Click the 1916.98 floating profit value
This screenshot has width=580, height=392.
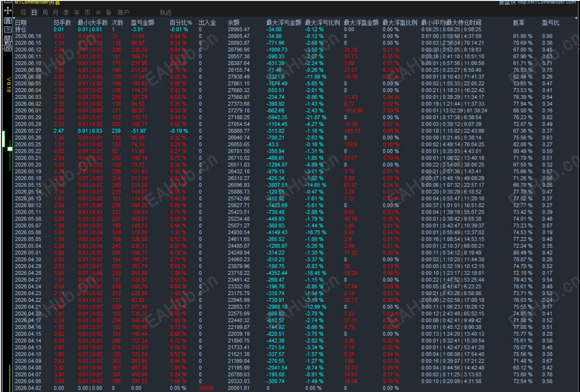pyautogui.click(x=353, y=110)
